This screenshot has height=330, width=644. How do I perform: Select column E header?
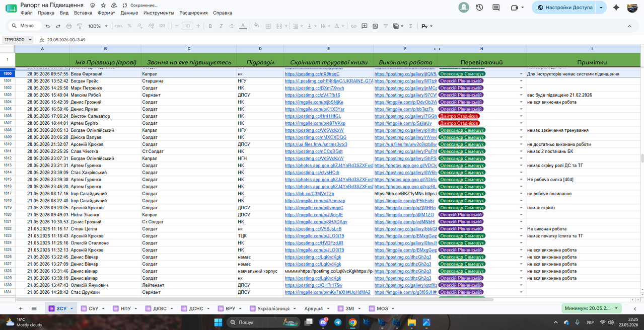[328, 49]
